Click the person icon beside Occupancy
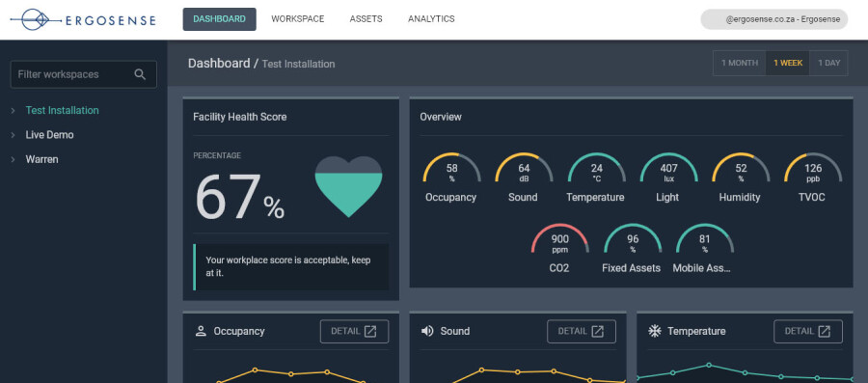868x383 pixels. click(201, 331)
